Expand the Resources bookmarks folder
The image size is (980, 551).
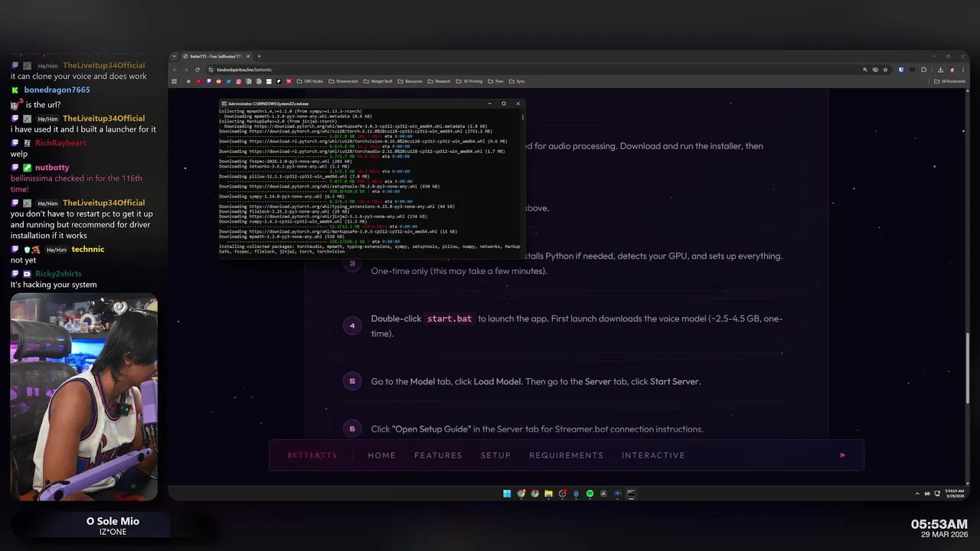[x=410, y=81]
